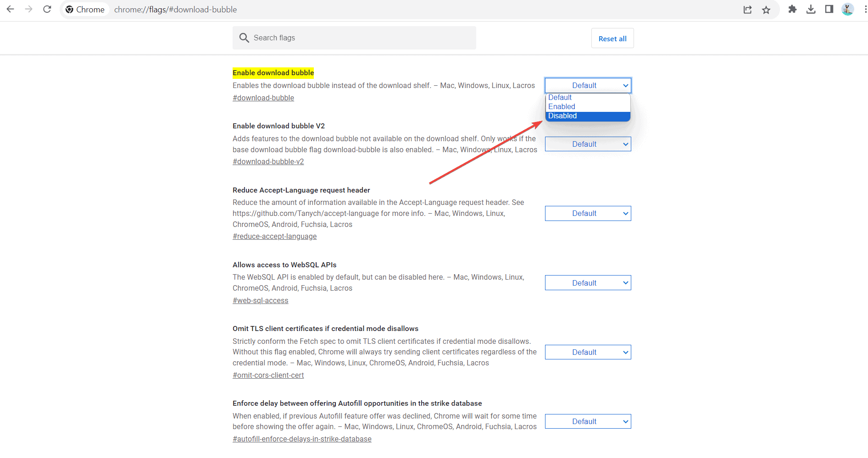Open the Chrome site info chip

(85, 10)
